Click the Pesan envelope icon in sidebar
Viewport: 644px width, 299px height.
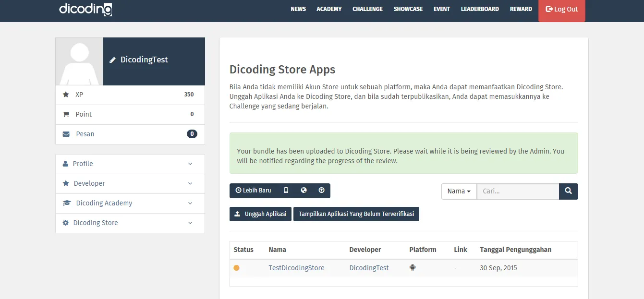[x=66, y=134]
